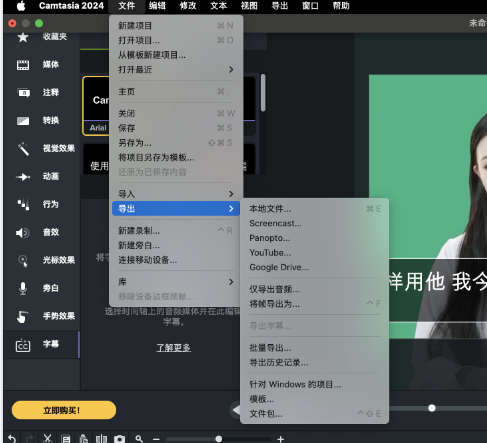Viewport: 487px width, 443px height.
Task: Click the 立即购买! buy now button
Action: coord(64,410)
